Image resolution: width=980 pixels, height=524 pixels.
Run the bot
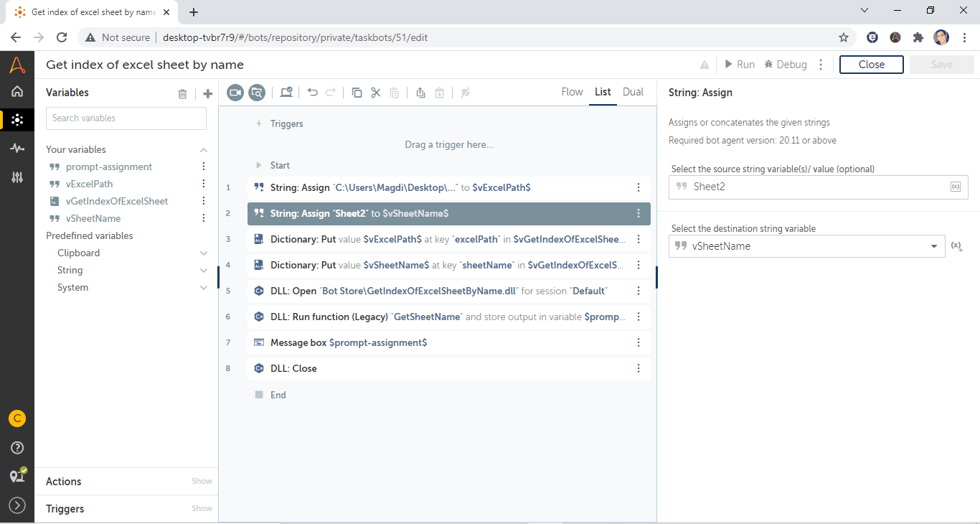point(740,65)
